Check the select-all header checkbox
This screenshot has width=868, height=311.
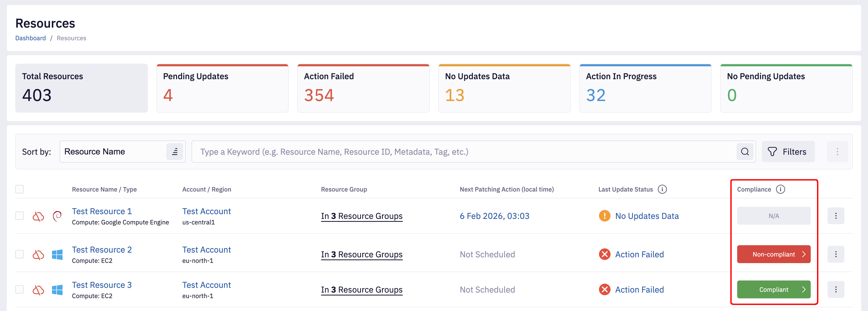click(19, 189)
